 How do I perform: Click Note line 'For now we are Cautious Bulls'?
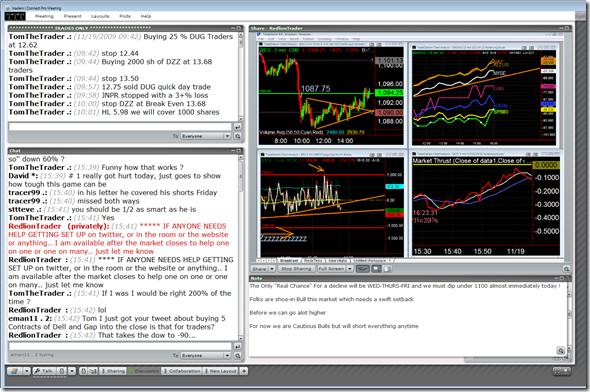[x=334, y=326]
